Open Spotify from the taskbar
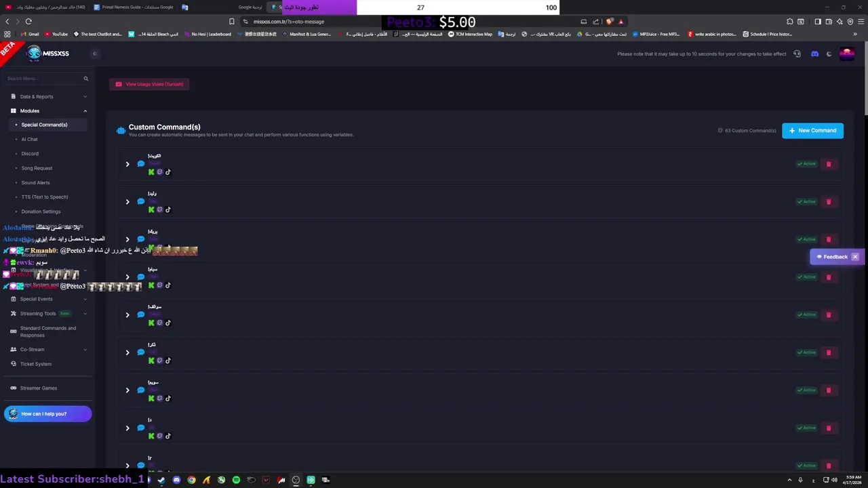The image size is (868, 488). coord(236,480)
